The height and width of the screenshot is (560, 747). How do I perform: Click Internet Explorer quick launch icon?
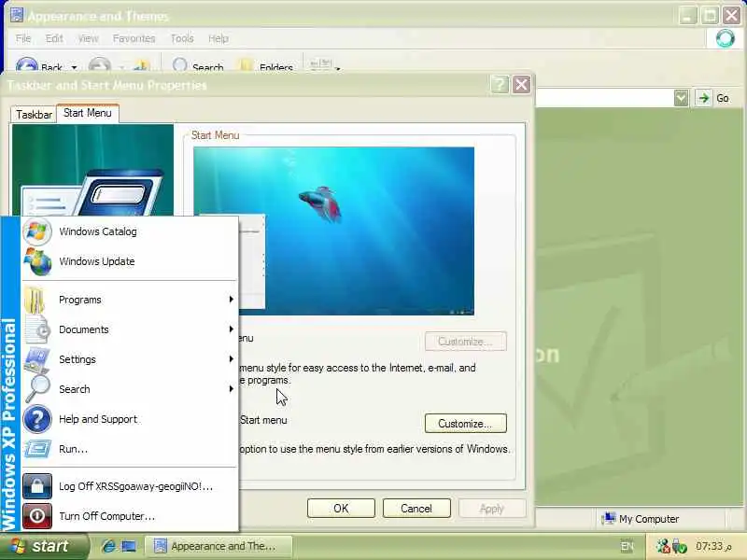point(108,546)
